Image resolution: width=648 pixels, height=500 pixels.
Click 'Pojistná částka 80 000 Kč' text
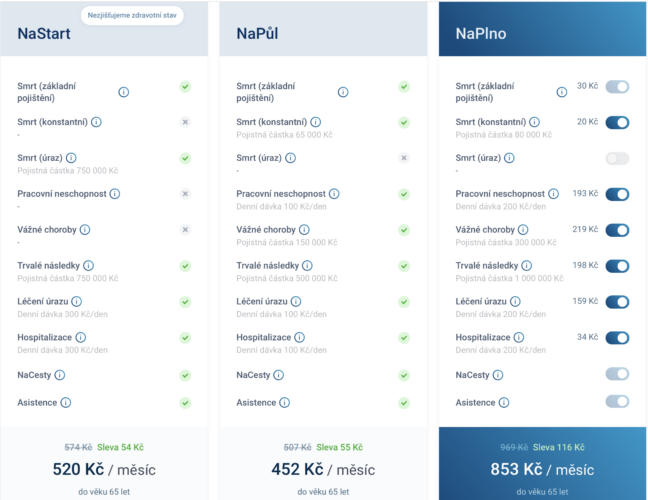point(503,135)
